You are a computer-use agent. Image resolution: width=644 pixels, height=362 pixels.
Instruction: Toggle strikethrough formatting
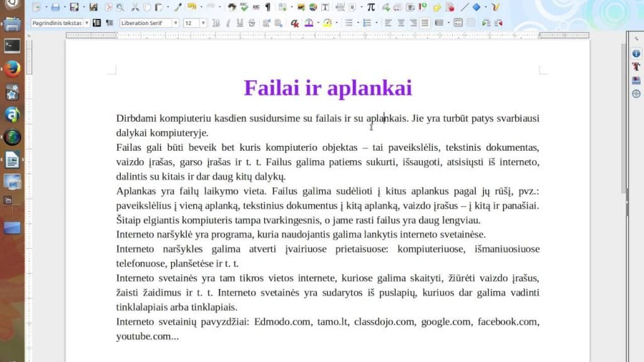click(x=252, y=23)
